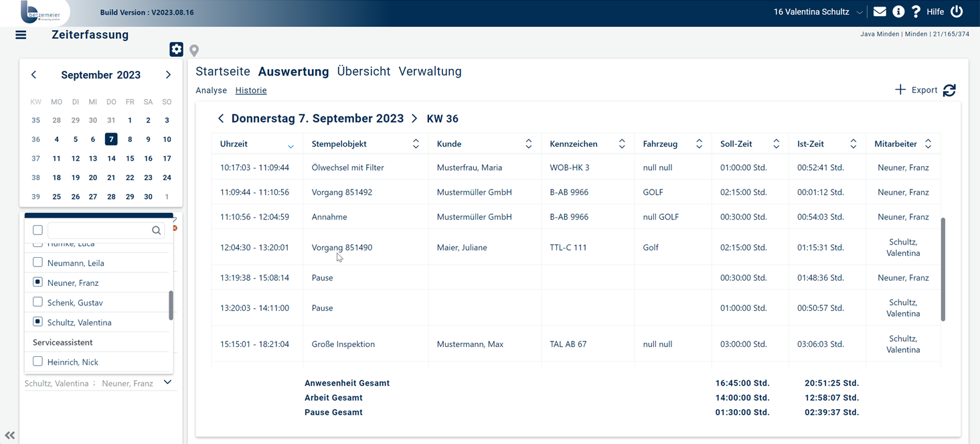Click the betzemeier logo
This screenshot has width=980, height=444.
point(40,12)
